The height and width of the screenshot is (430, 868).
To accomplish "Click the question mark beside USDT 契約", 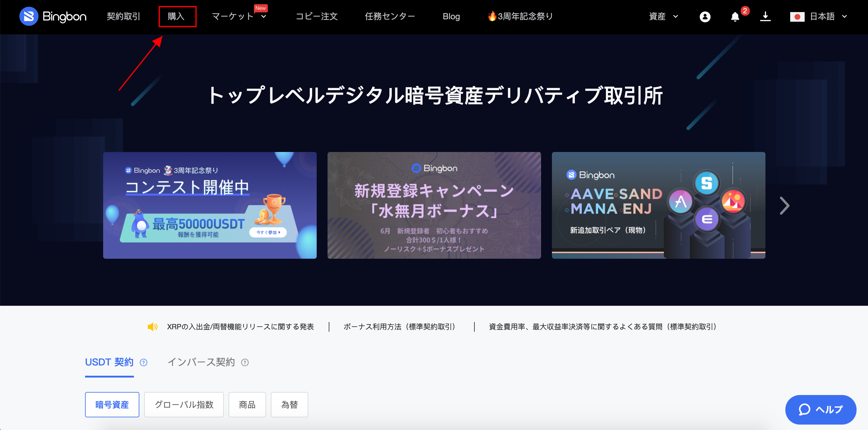I will point(143,362).
